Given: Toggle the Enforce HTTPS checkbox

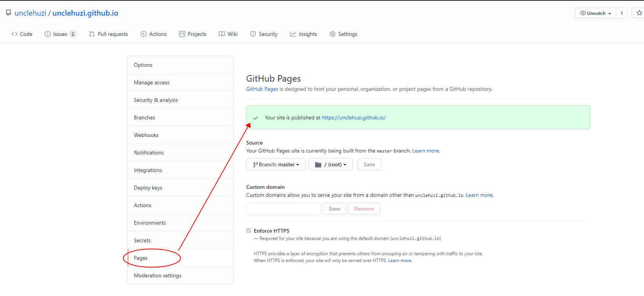Looking at the screenshot, I should [249, 231].
